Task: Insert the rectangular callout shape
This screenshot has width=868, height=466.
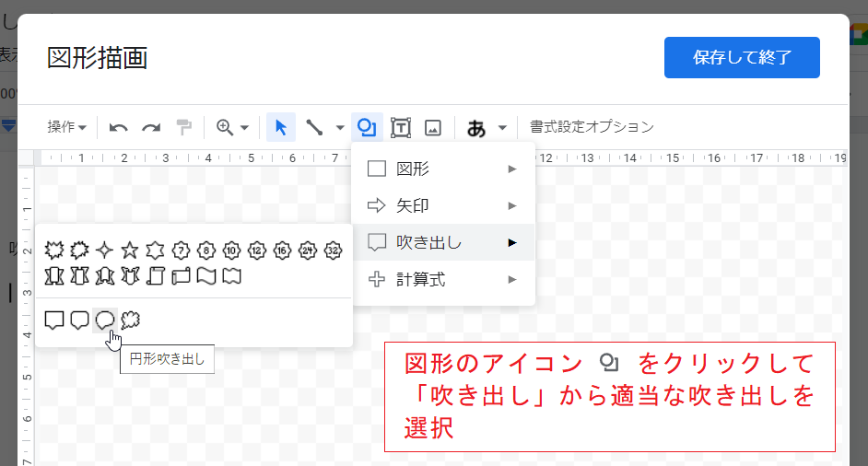Action: (54, 320)
